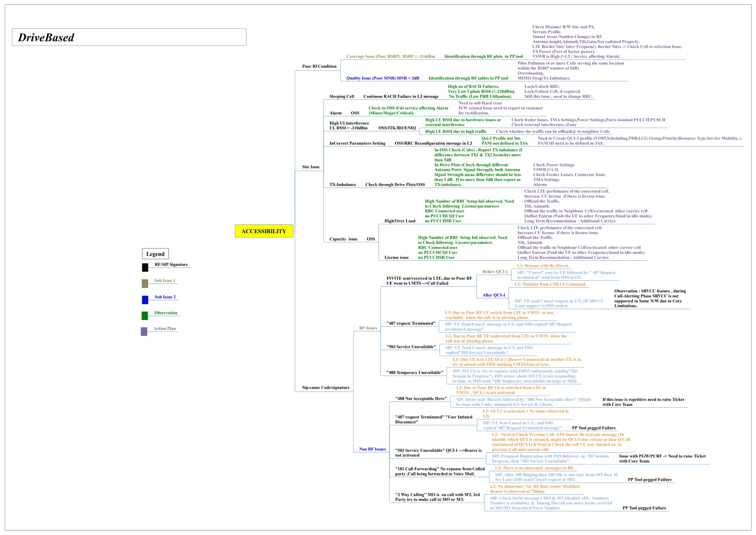
Task: Click the black RF/SIP Signature legend swatch
Action: coord(145,267)
